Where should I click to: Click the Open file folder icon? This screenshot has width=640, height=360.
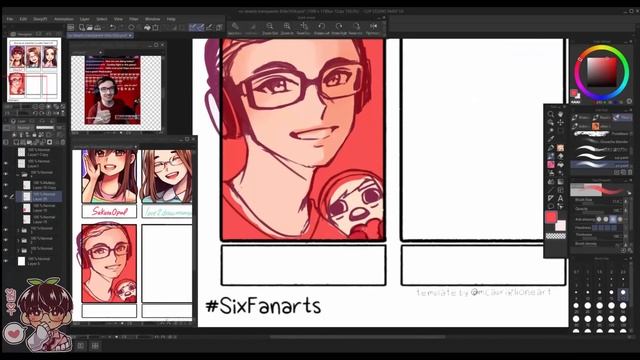(x=89, y=27)
